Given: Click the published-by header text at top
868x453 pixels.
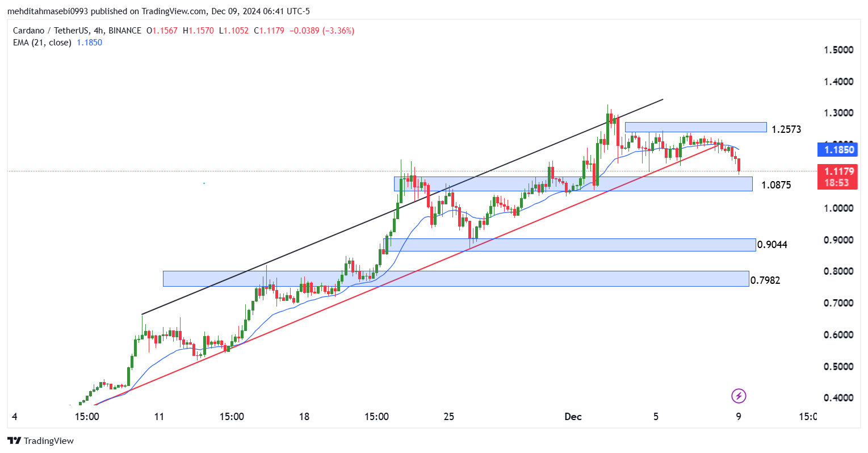Looking at the screenshot, I should [x=158, y=11].
